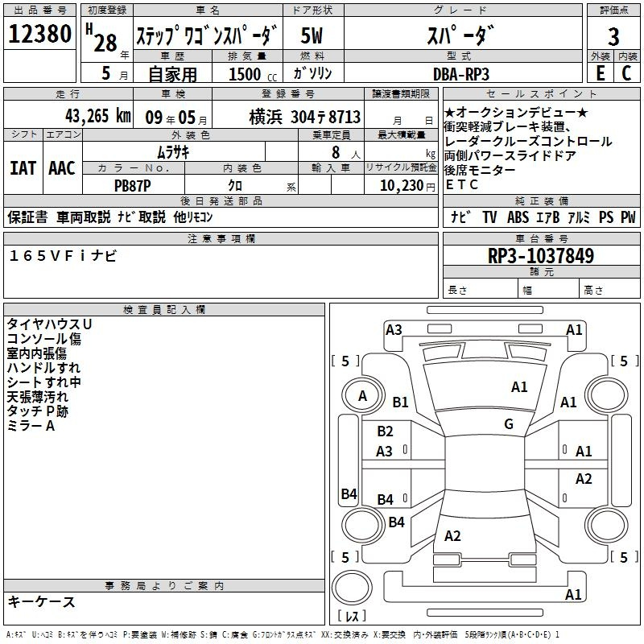This screenshot has height=644, width=644.
Task: Select later-shipped item 車両取説
Action: point(84,217)
